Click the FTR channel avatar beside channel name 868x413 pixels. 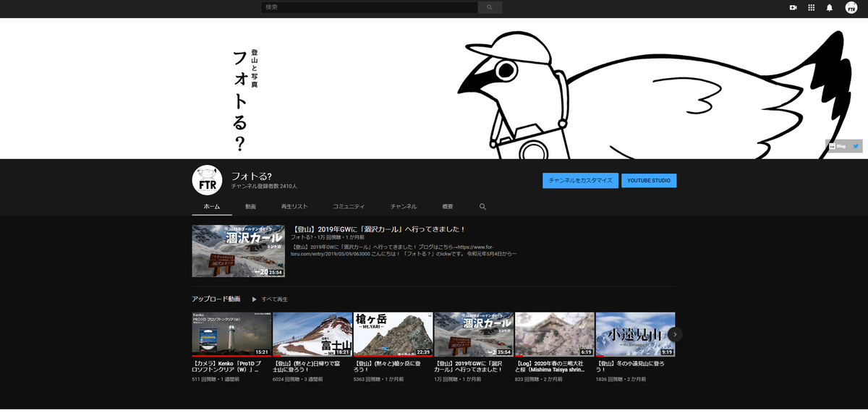click(x=207, y=180)
